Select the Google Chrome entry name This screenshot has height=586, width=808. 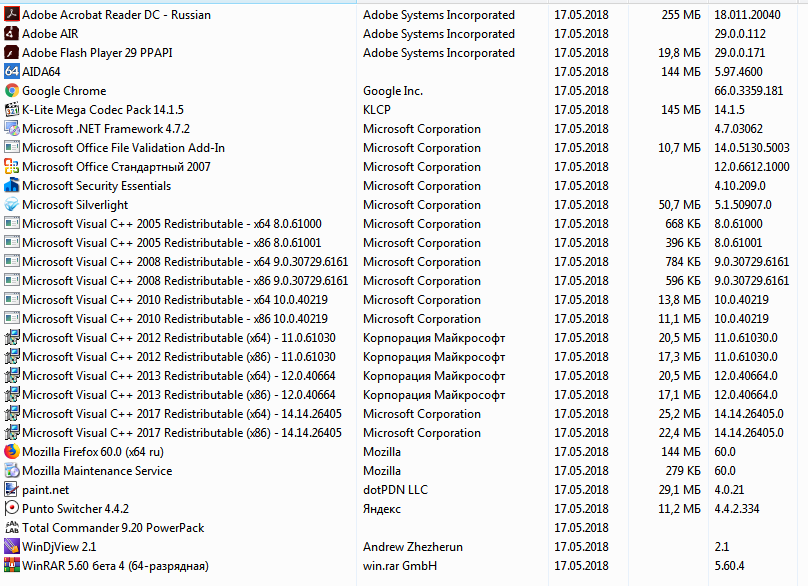[x=64, y=91]
